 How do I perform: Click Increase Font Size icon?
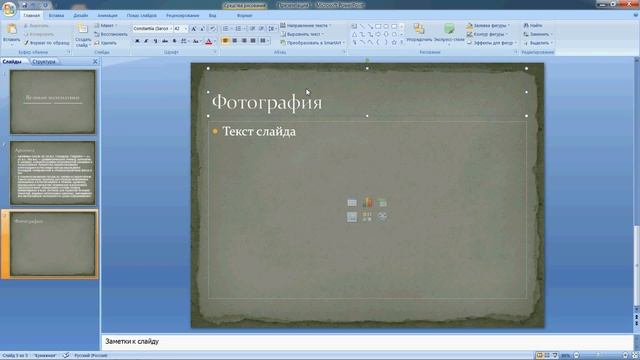[193, 29]
